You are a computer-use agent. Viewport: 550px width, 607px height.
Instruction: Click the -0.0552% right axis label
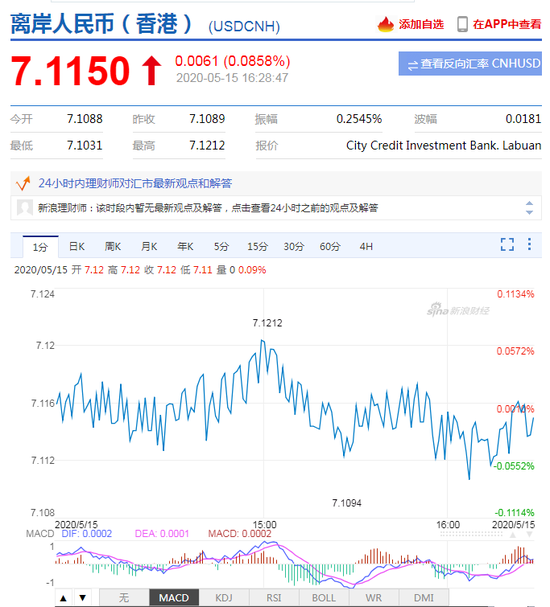514,466
